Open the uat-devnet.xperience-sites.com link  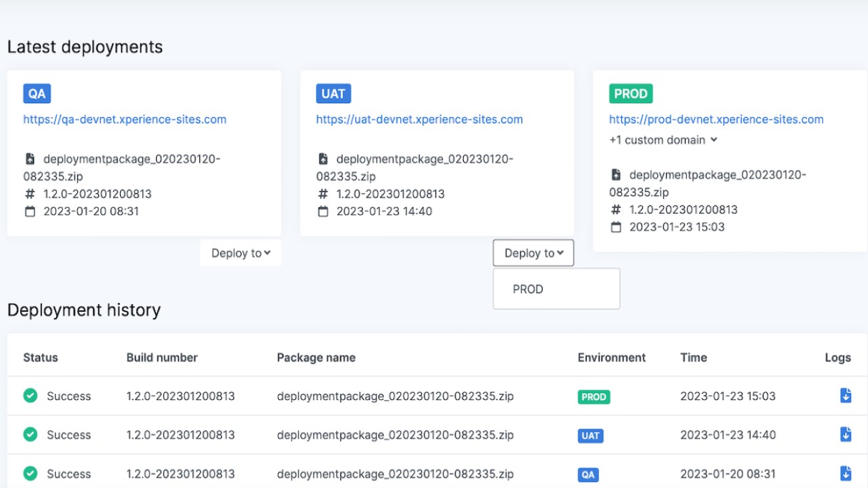[x=419, y=119]
